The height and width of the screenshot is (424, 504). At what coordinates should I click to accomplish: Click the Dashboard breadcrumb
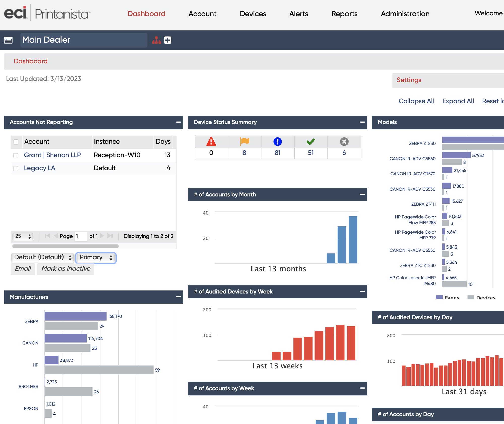(x=30, y=61)
